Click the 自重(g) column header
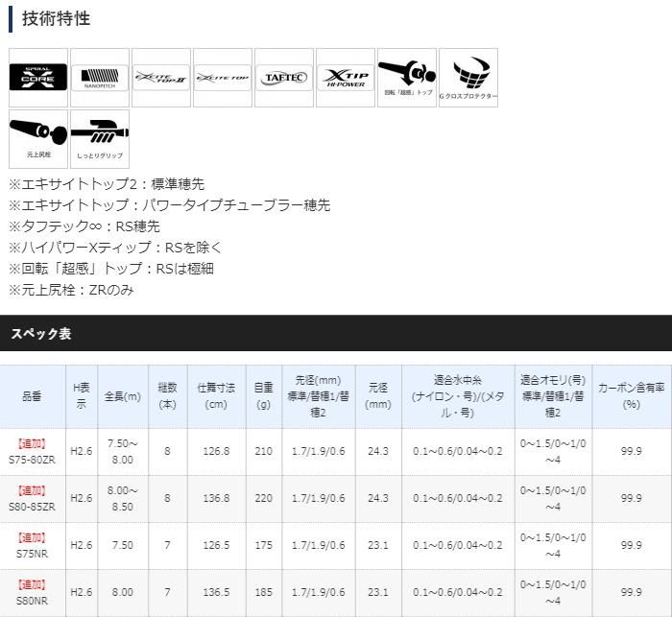The width and height of the screenshot is (672, 617). [x=262, y=396]
